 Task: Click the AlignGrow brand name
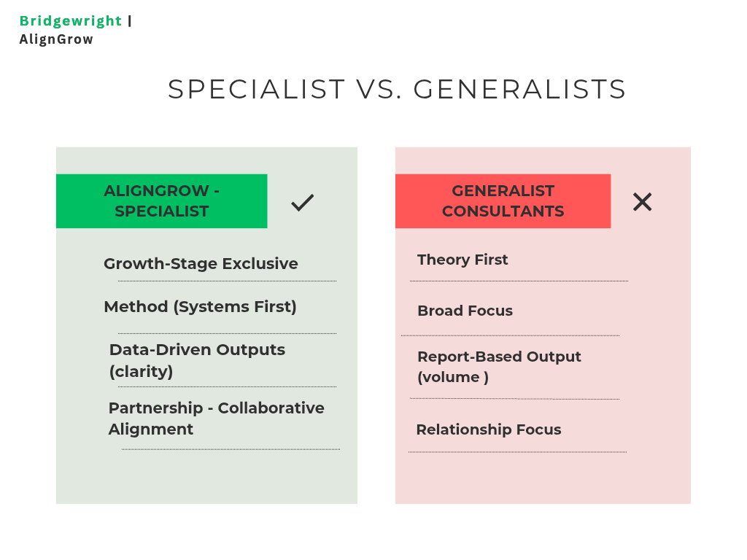click(56, 39)
